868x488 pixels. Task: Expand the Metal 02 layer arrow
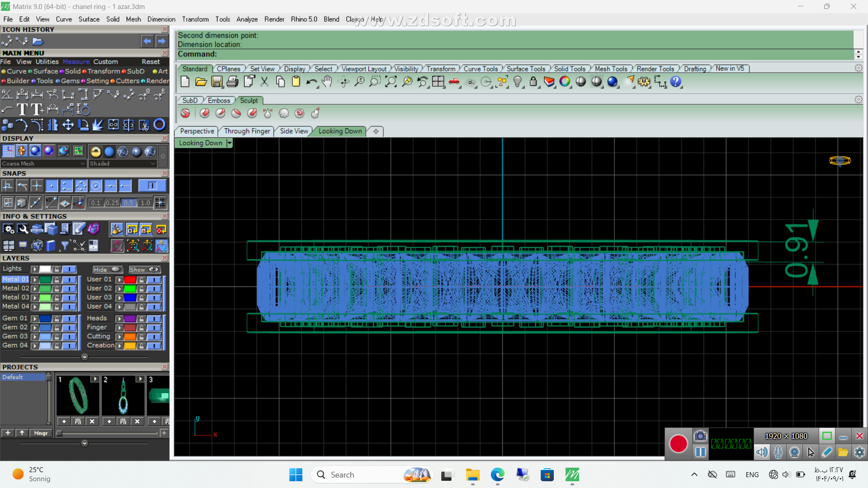click(34, 289)
